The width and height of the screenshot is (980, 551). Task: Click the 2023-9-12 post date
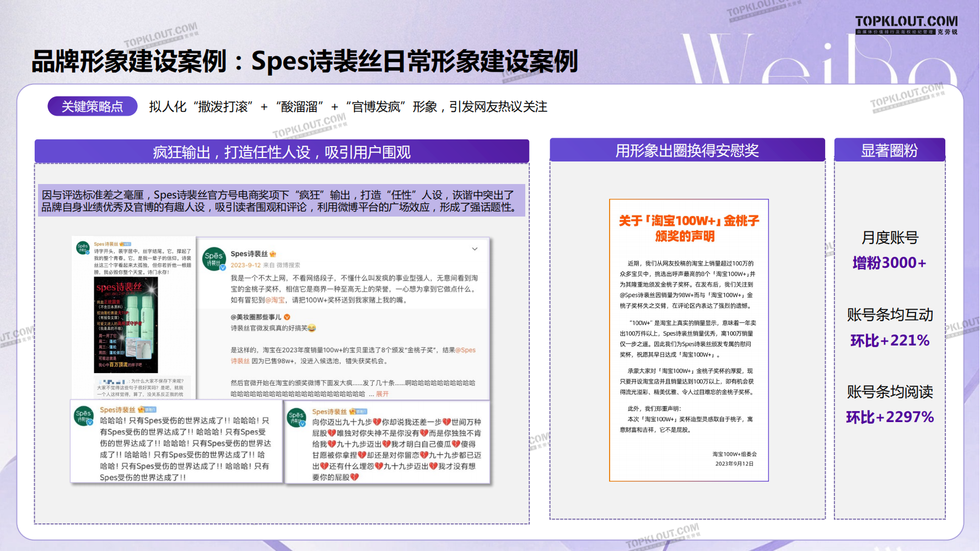pyautogui.click(x=245, y=265)
